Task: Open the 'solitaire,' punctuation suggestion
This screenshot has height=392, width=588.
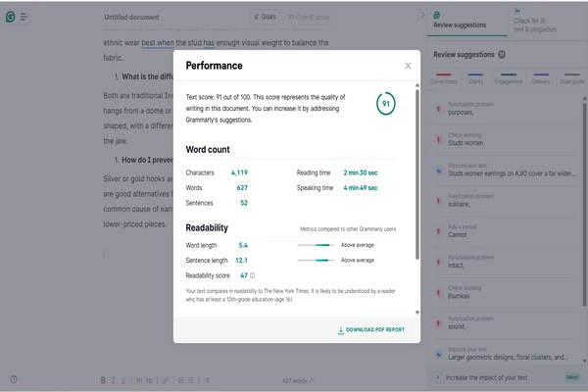Action: pos(505,200)
